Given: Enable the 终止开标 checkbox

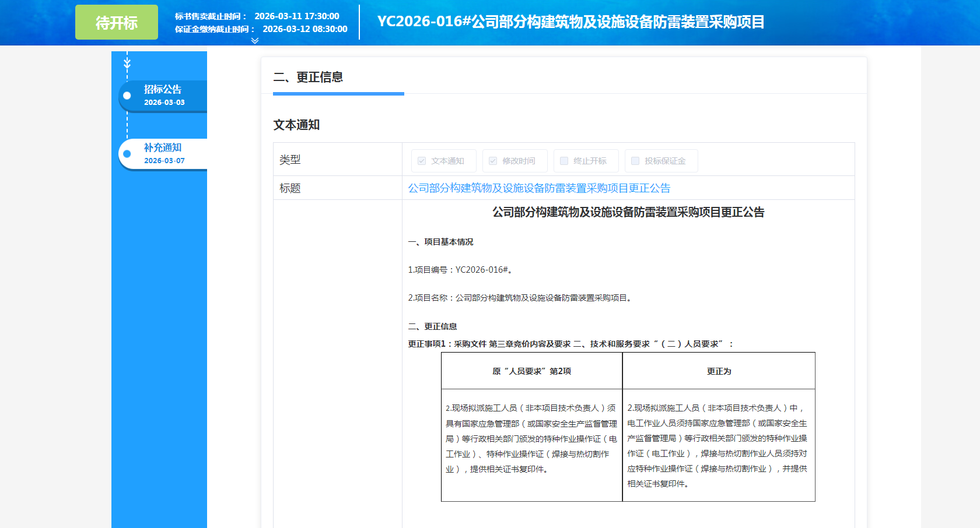Looking at the screenshot, I should click(564, 161).
